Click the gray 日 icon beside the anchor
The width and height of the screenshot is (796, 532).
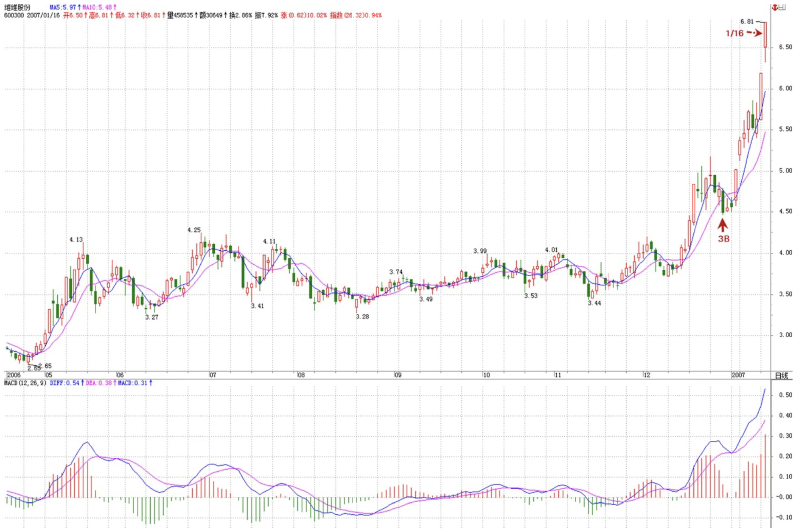[x=783, y=7]
